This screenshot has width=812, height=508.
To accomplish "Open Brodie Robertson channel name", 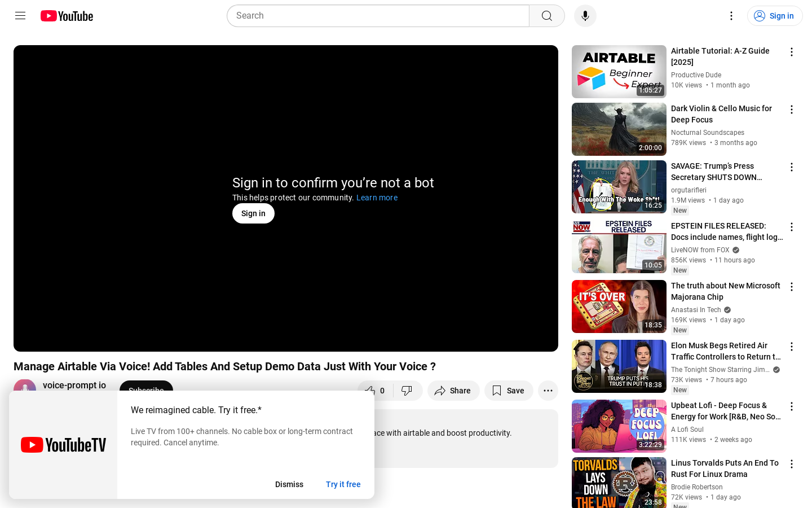I will [x=697, y=487].
